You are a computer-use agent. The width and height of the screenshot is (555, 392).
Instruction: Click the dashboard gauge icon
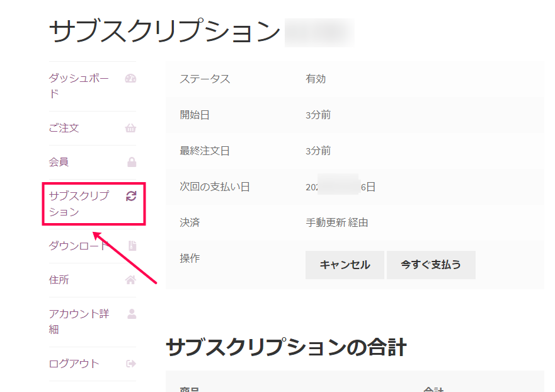click(x=130, y=78)
